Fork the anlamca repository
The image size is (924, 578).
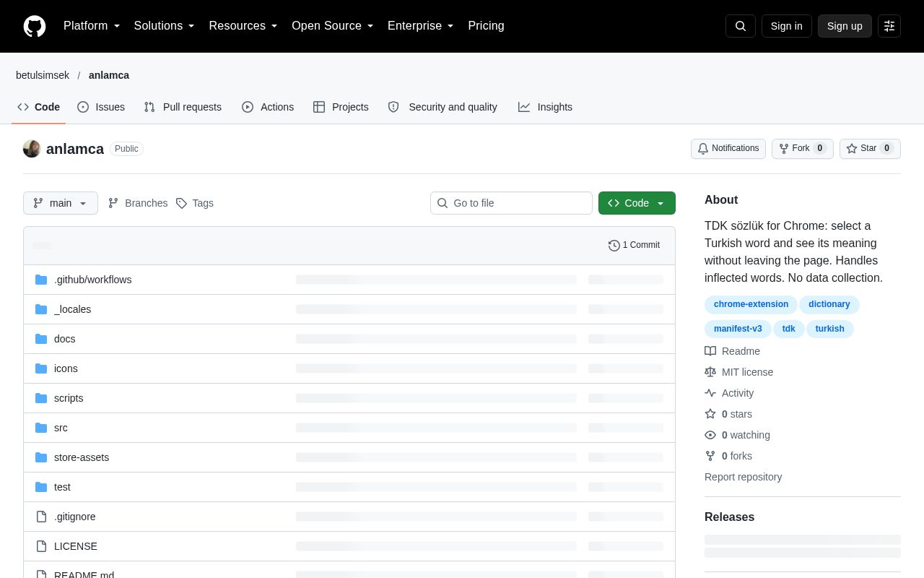(802, 149)
